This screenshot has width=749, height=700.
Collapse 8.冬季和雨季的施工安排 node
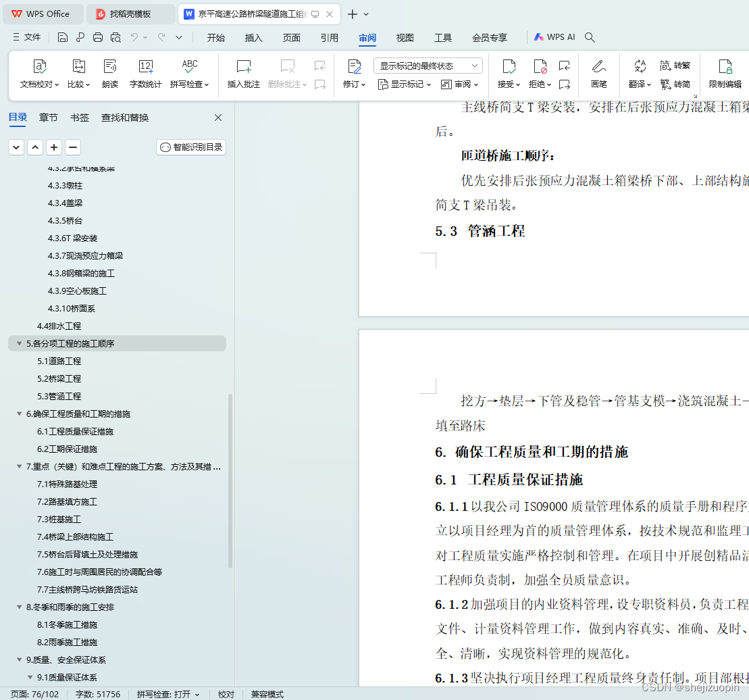tap(19, 607)
